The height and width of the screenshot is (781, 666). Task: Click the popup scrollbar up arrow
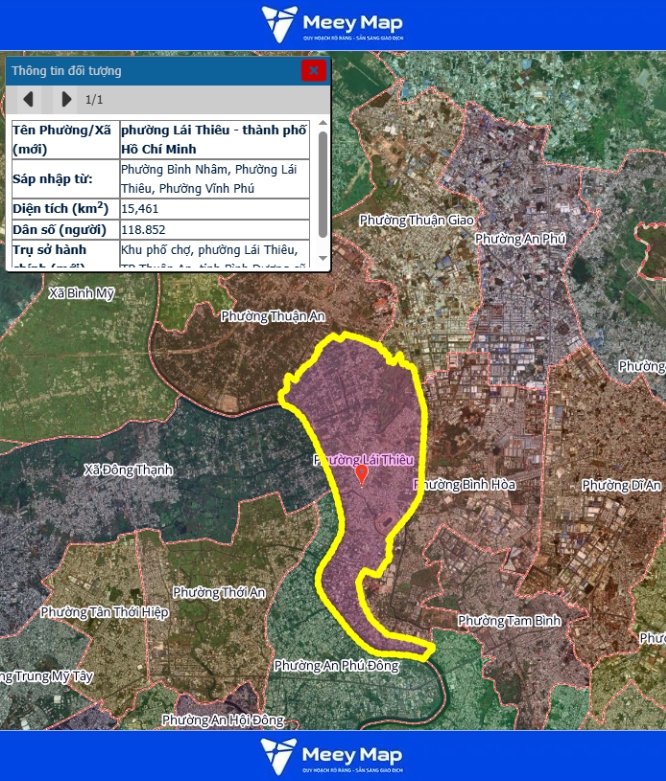322,124
